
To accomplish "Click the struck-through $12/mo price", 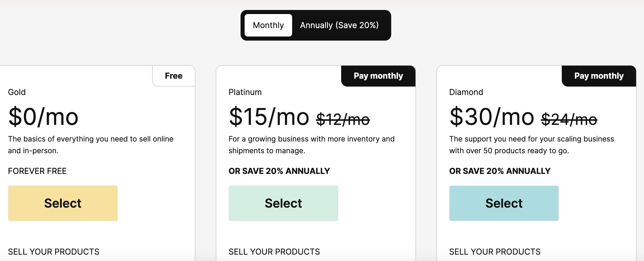I will [343, 120].
